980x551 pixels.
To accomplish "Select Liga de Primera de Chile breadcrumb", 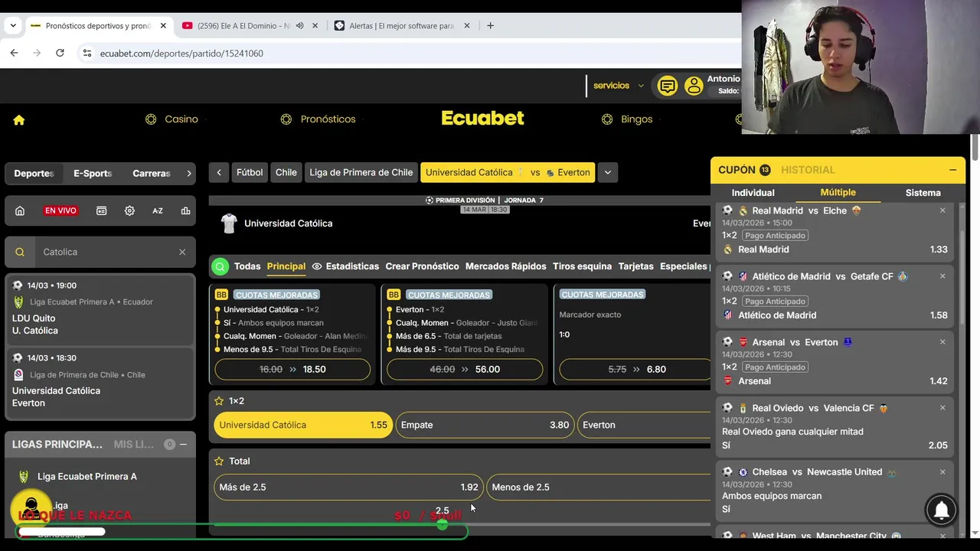I will tap(361, 173).
